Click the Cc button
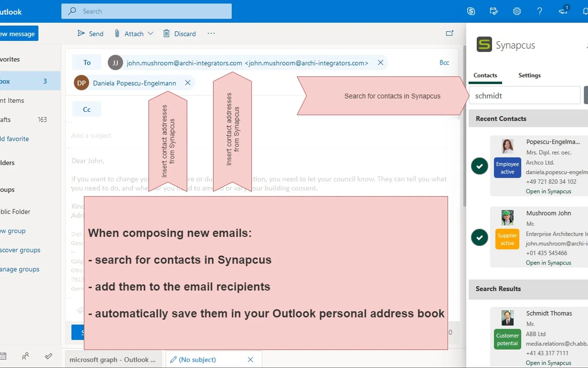 (x=87, y=109)
